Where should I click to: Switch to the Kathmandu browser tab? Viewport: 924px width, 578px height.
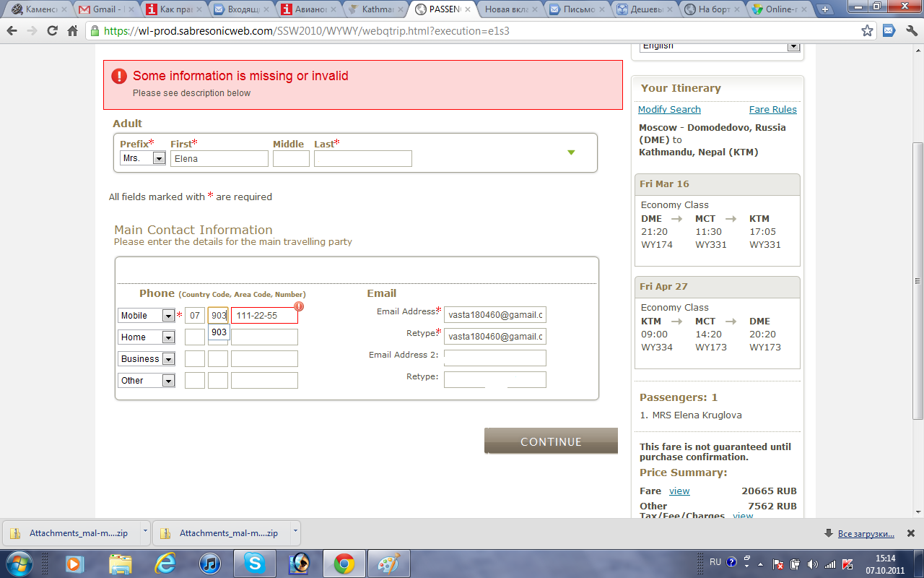pos(375,9)
